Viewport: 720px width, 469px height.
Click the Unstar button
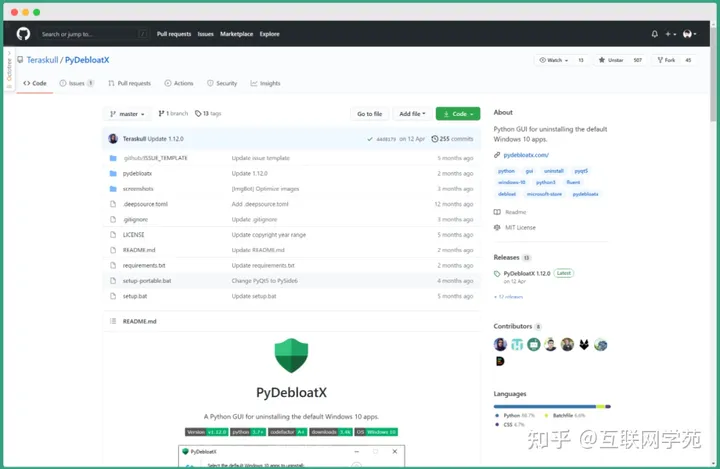[x=611, y=60]
